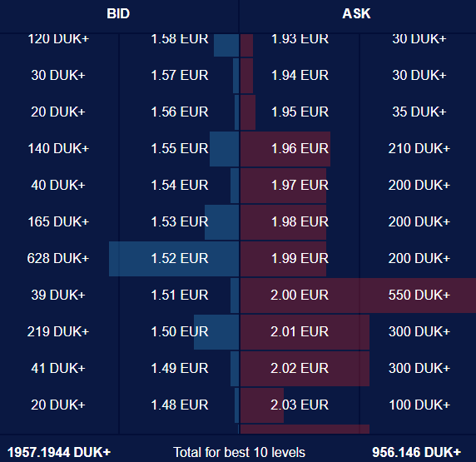Image resolution: width=476 pixels, height=462 pixels.
Task: Select the 628 DUK+ bid volume
Action: pyautogui.click(x=58, y=259)
